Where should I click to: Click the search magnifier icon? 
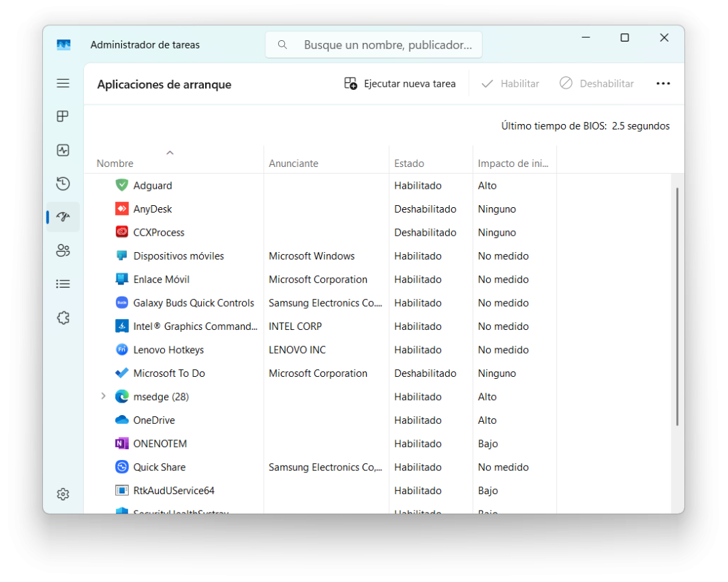[282, 44]
